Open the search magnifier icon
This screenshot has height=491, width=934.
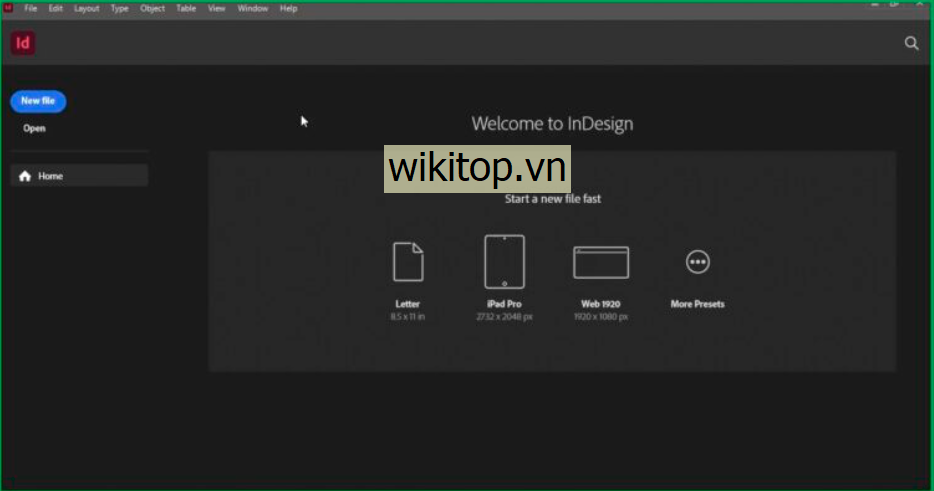[x=911, y=43]
